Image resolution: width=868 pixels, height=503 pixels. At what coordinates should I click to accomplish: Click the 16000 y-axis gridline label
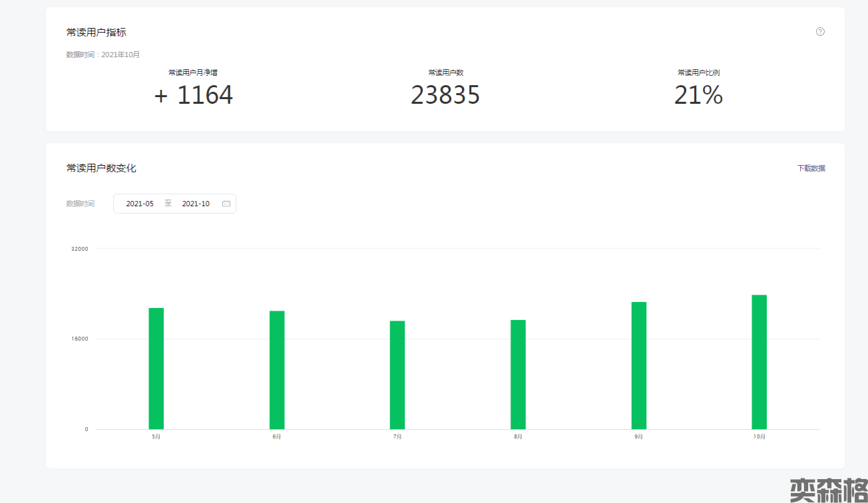tap(80, 339)
